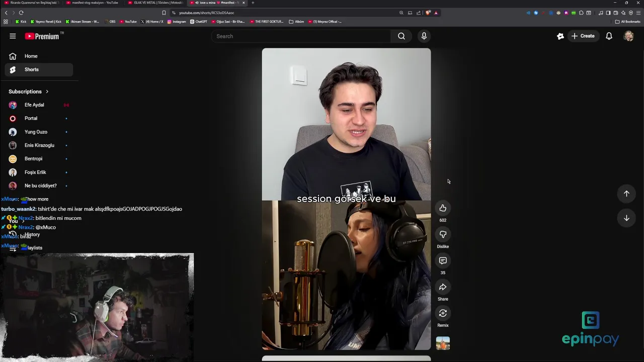Click the YouTube Premium logo
644x362 pixels.
42,36
